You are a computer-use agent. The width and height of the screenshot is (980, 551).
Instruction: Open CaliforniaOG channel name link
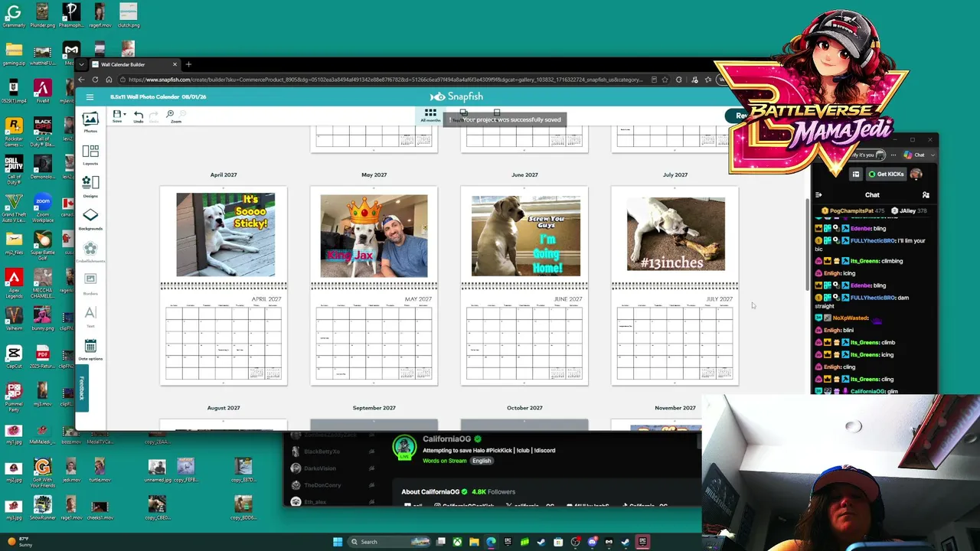447,439
